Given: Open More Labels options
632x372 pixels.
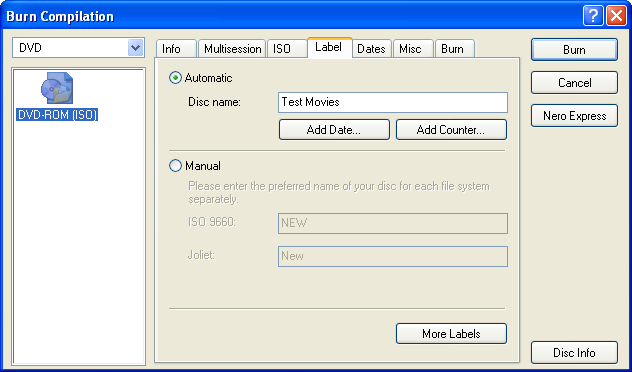Looking at the screenshot, I should pos(451,334).
